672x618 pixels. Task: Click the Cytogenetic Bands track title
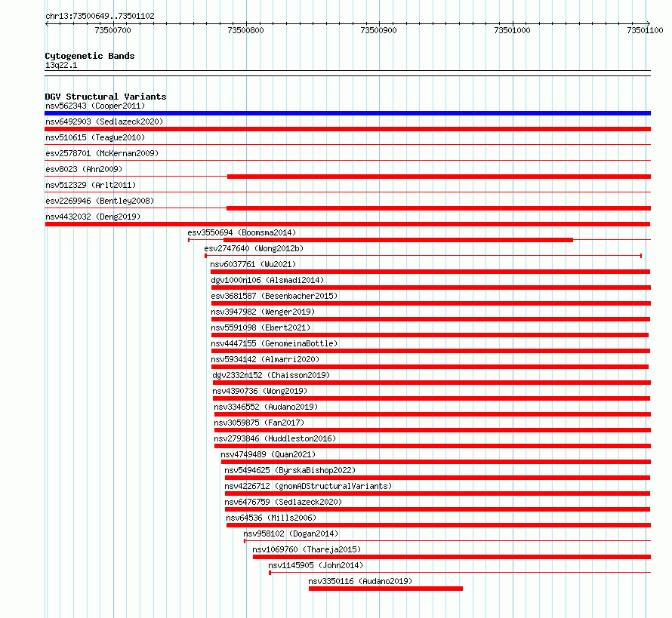click(x=90, y=56)
